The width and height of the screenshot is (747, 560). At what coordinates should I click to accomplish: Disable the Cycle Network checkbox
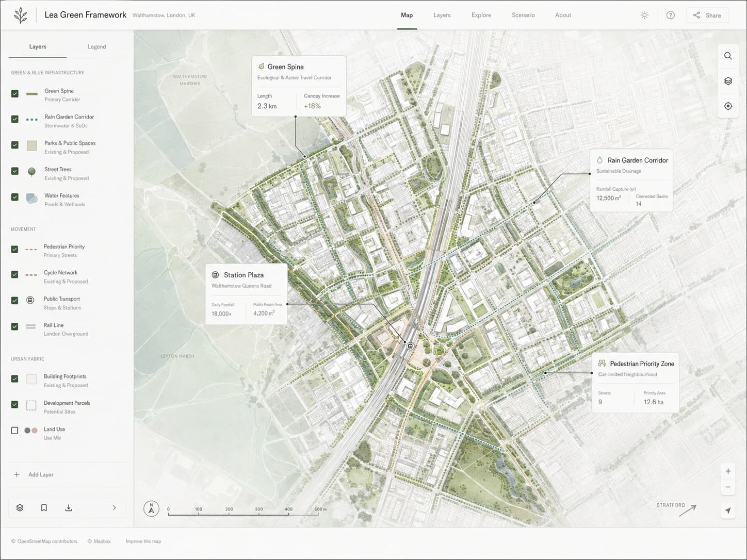14,275
